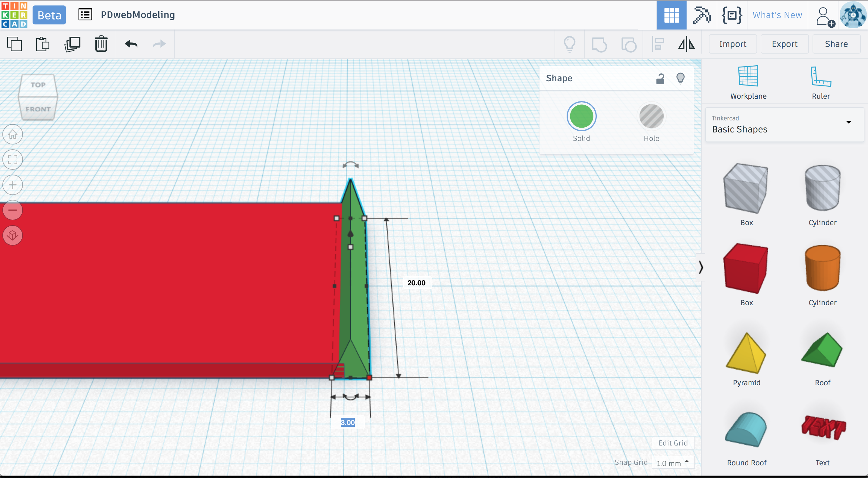Toggle shape visibility lightbulb in Shape panel

pos(680,79)
